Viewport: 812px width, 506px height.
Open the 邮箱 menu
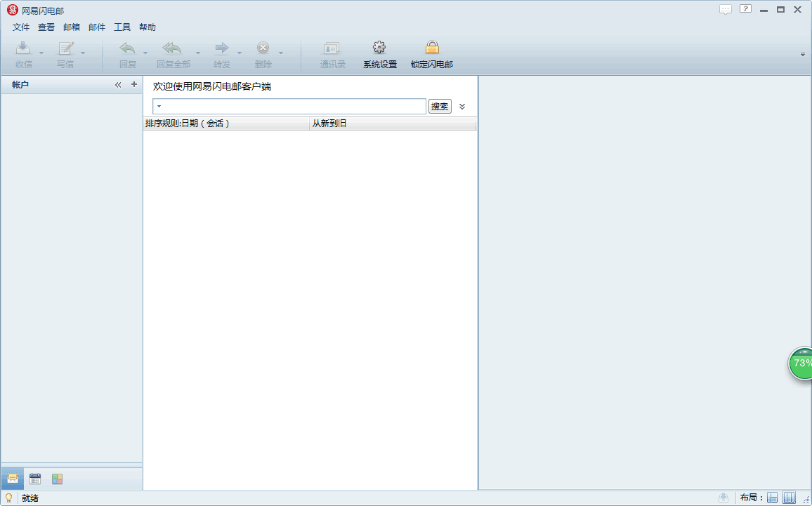[x=72, y=27]
